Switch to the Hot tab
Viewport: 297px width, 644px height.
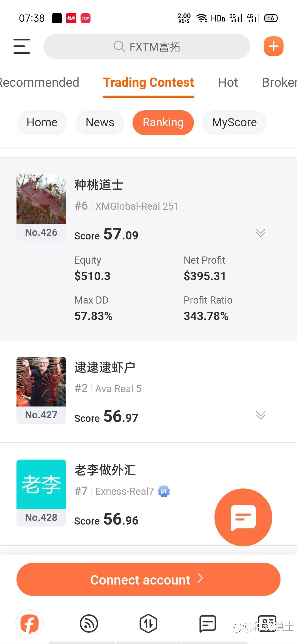click(x=228, y=83)
